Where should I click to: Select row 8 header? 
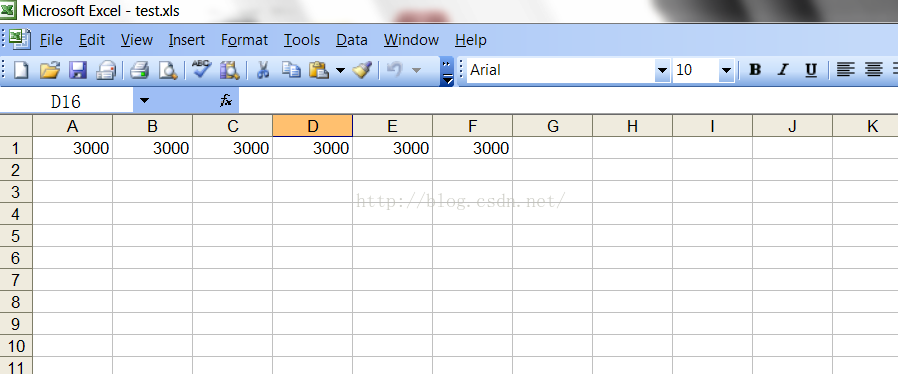[16, 302]
